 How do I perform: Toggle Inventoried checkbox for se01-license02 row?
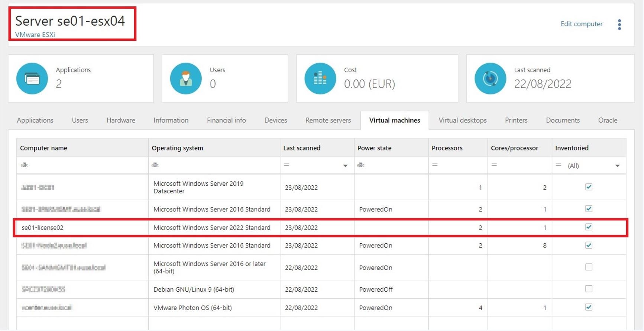pyautogui.click(x=589, y=227)
